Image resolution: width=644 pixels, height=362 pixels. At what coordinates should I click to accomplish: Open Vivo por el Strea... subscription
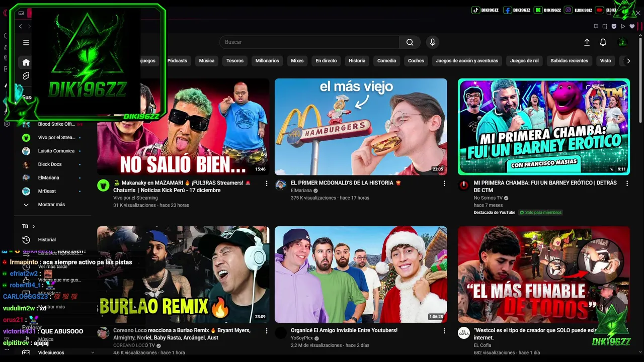click(x=53, y=137)
